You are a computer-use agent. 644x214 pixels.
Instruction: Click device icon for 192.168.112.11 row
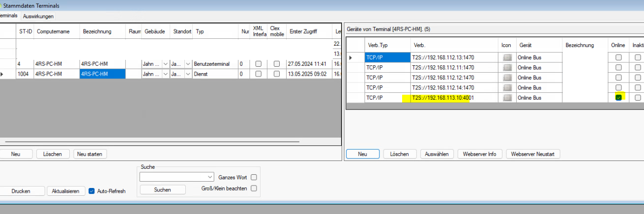[x=507, y=67]
